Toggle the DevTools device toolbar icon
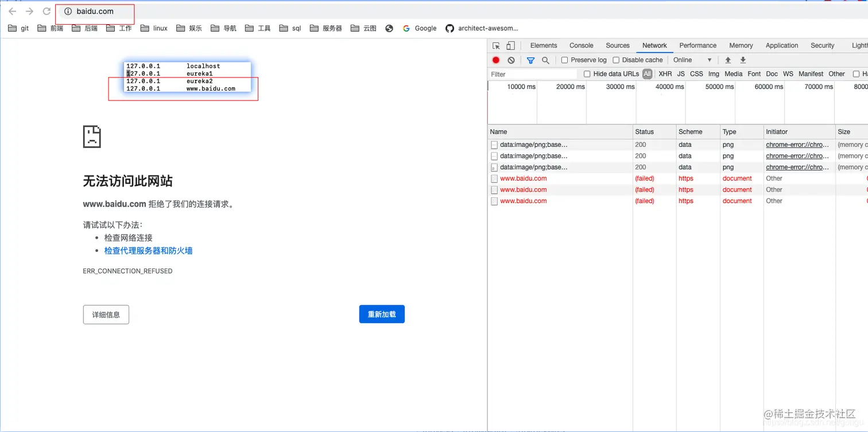The image size is (868, 432). (x=510, y=45)
